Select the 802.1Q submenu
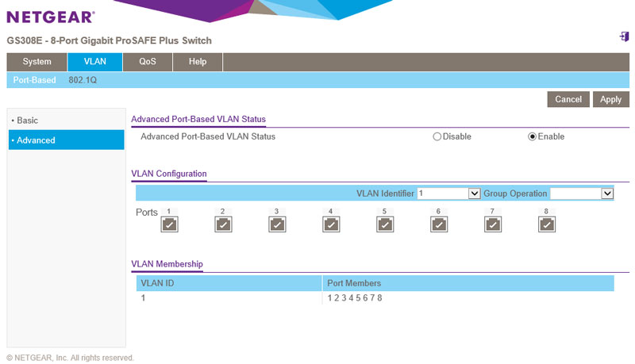 (83, 80)
